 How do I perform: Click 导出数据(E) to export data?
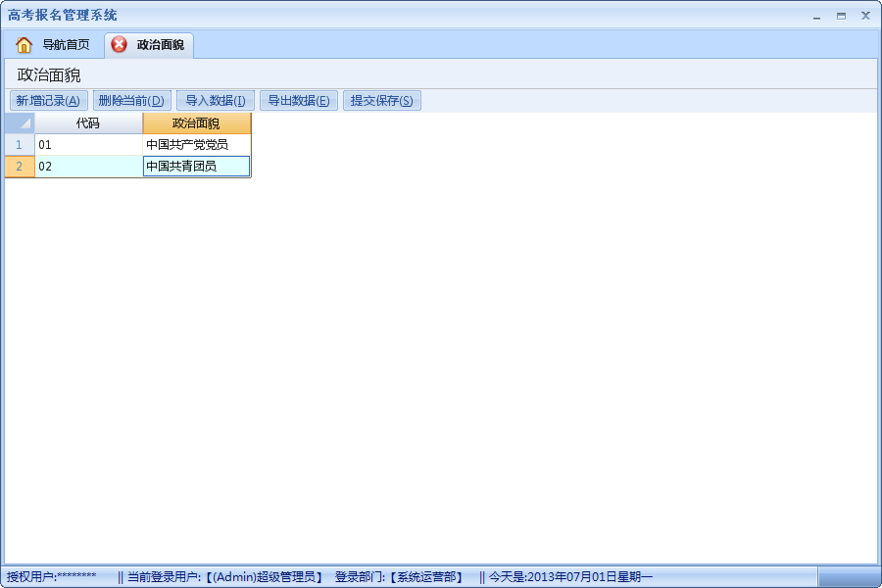[299, 101]
